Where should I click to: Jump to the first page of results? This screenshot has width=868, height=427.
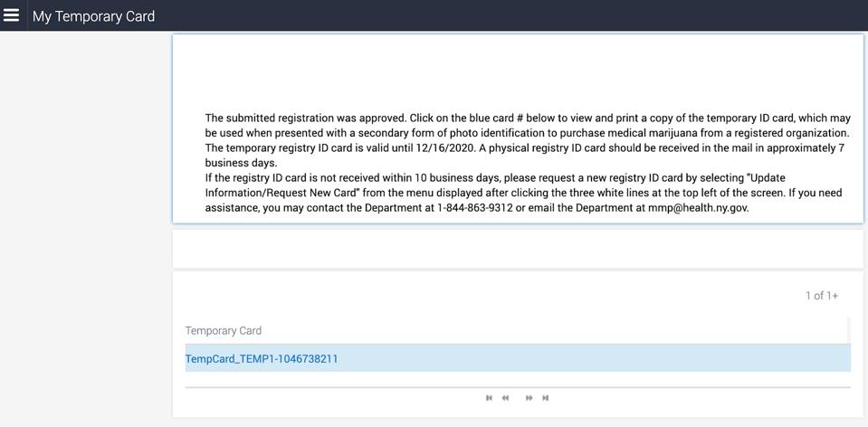coord(489,398)
